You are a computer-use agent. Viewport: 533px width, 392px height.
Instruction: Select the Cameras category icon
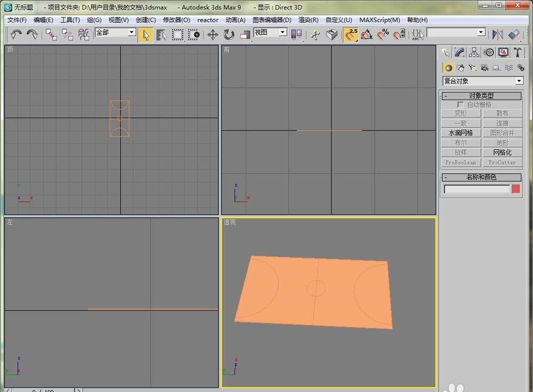click(484, 68)
